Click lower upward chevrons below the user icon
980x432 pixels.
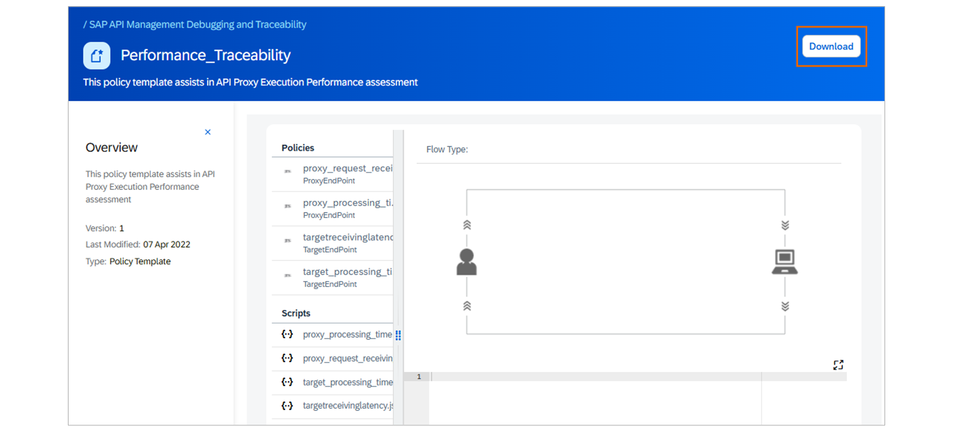point(467,306)
